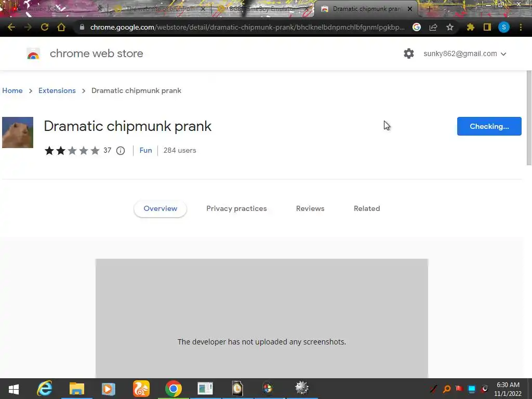Click the blue Checking... button

489,126
